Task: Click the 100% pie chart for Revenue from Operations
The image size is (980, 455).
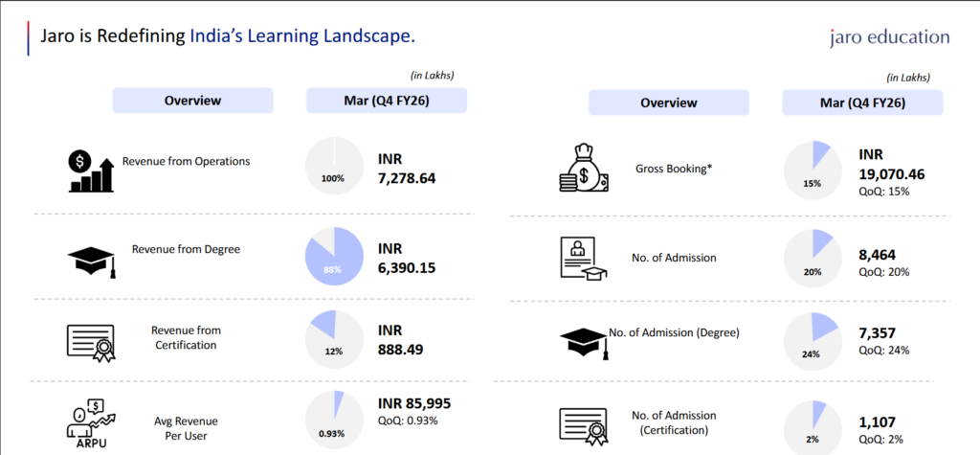Action: (334, 166)
